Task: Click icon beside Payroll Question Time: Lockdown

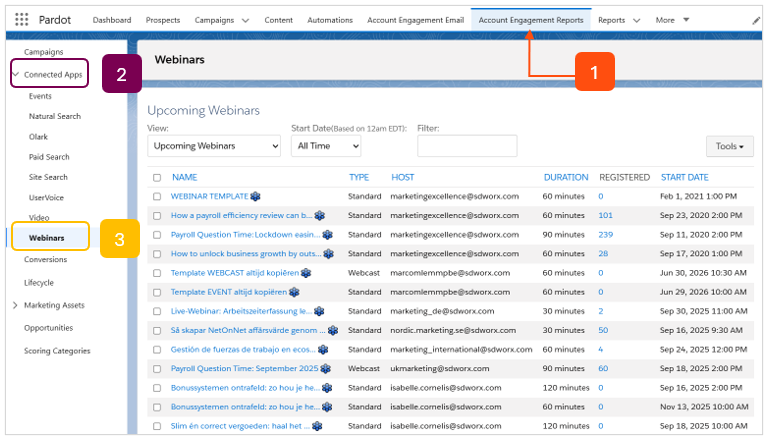Action: point(328,235)
